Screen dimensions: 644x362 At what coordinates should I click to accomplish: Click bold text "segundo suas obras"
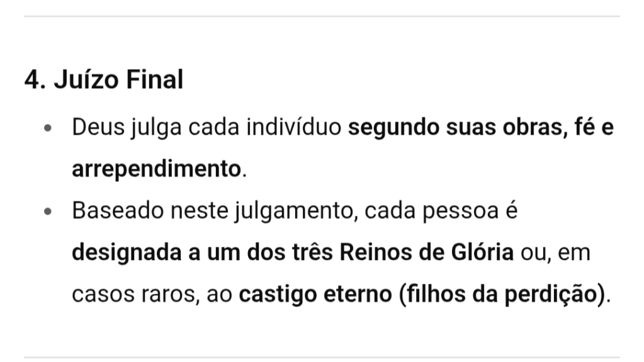click(x=450, y=127)
